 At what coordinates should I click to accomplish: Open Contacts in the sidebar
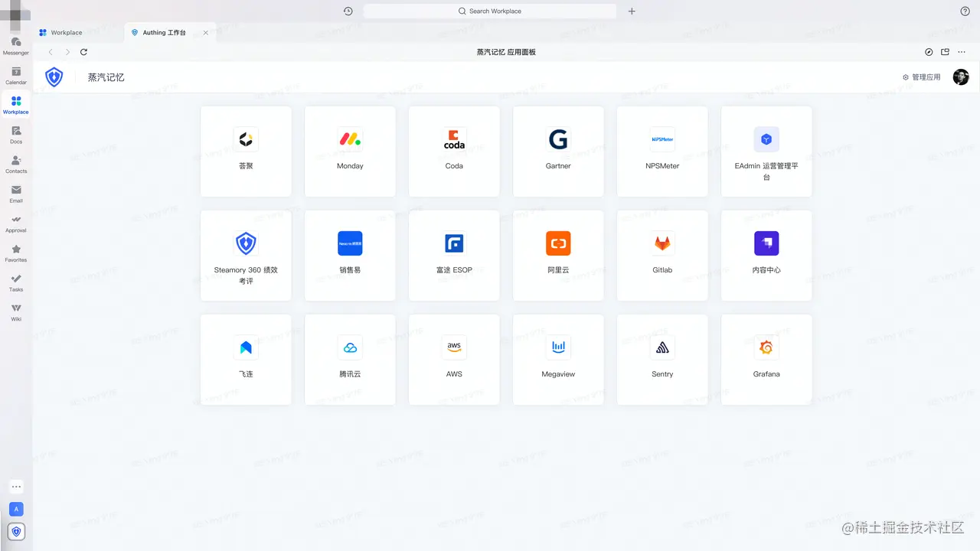click(16, 165)
